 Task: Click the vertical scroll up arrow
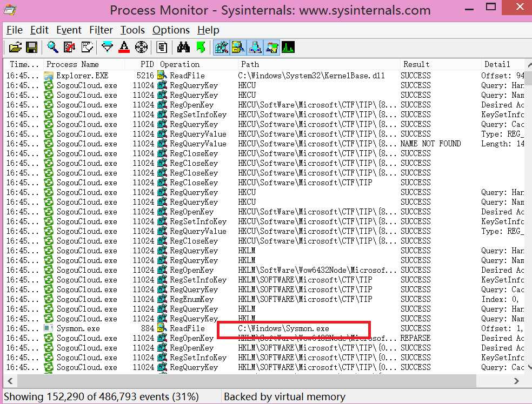(529, 64)
